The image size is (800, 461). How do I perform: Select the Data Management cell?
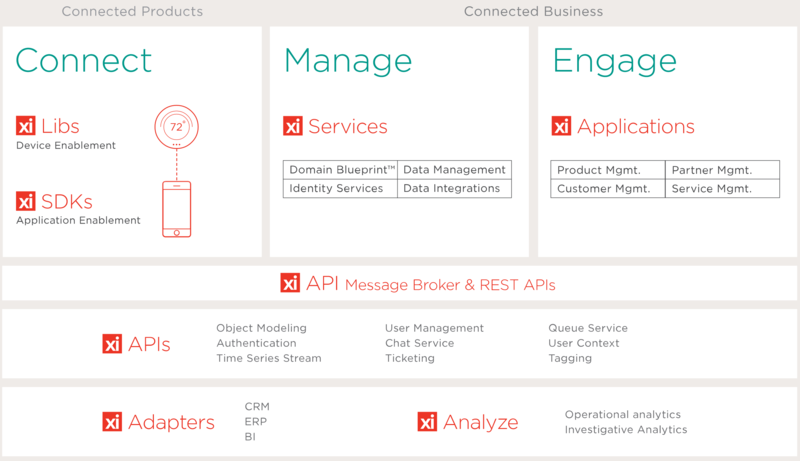454,170
